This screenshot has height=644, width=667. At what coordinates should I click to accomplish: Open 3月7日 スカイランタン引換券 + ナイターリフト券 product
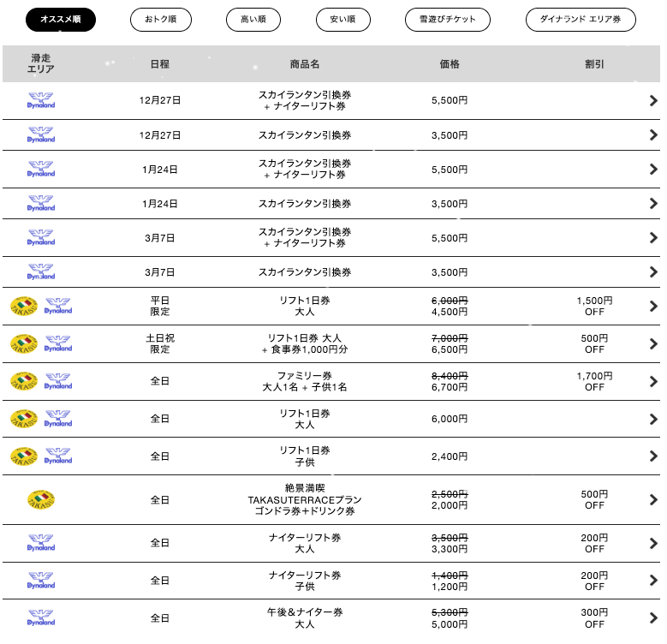(305, 238)
